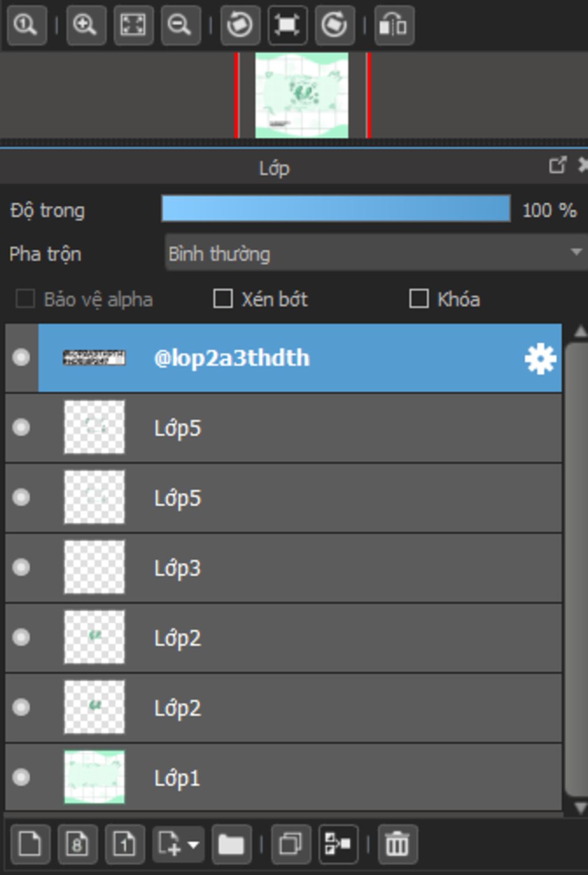The height and width of the screenshot is (875, 588).
Task: Hide the Lớp1 layer visibility dot
Action: click(21, 777)
